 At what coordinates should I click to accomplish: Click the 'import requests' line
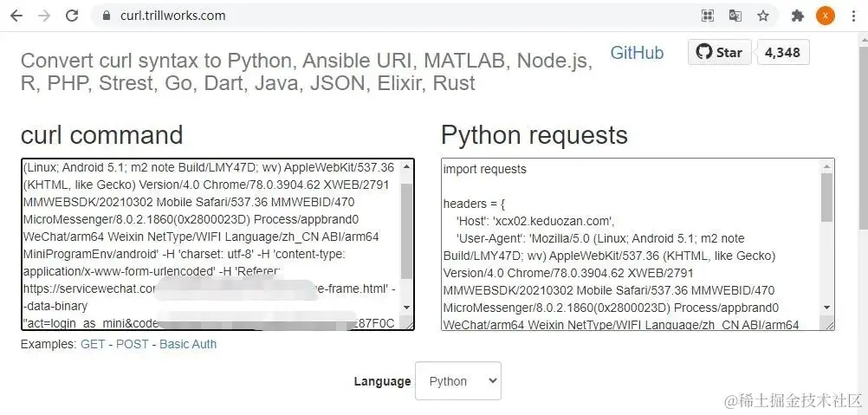485,169
